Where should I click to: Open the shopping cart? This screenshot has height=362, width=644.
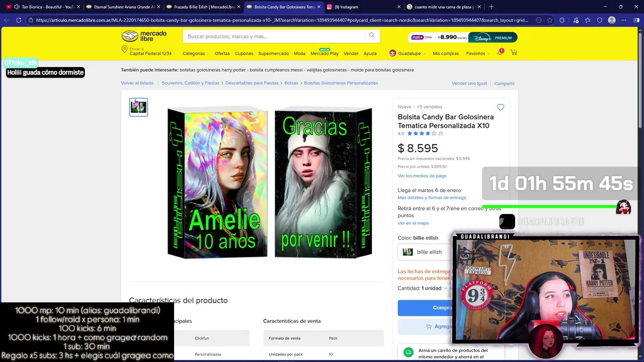click(x=514, y=53)
